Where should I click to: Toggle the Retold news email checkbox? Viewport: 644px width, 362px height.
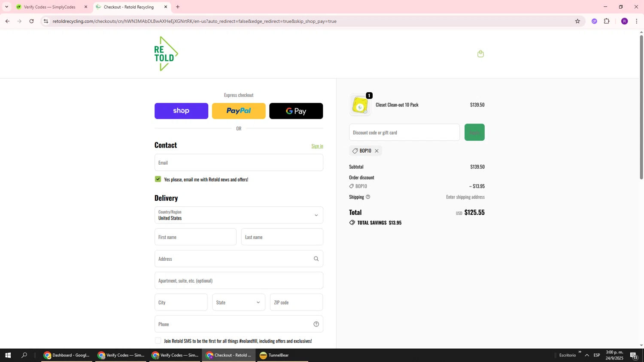(x=158, y=179)
